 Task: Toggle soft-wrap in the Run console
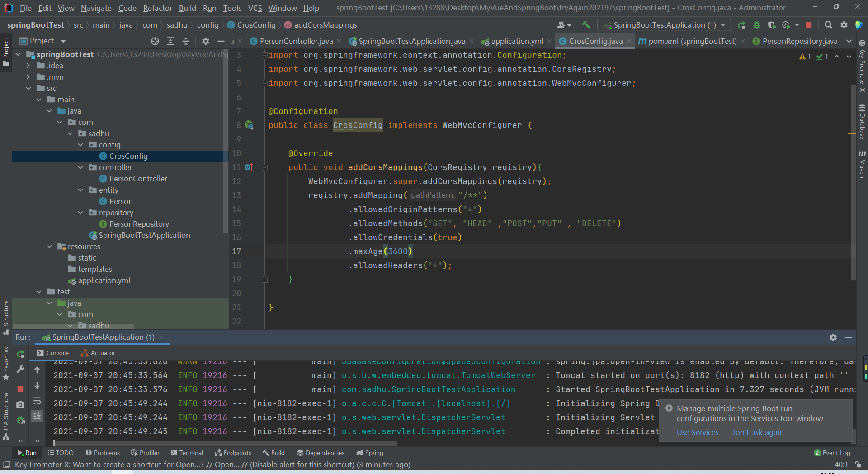pyautogui.click(x=38, y=401)
